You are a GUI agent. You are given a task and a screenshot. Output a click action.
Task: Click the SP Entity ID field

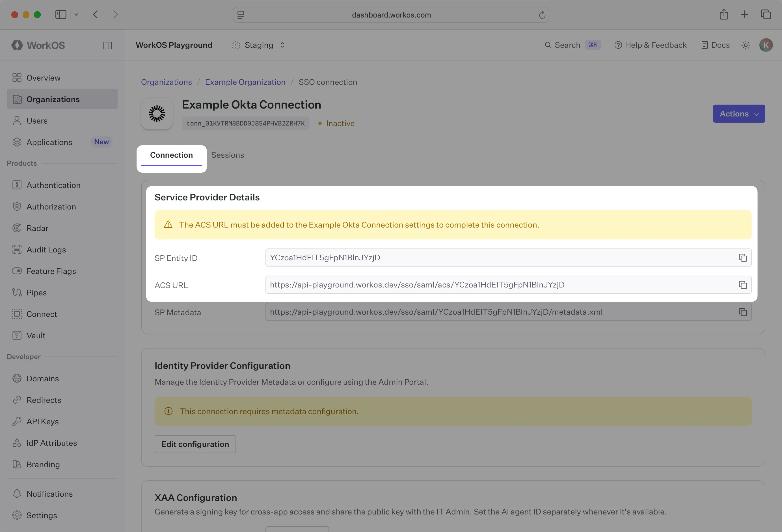pyautogui.click(x=508, y=258)
